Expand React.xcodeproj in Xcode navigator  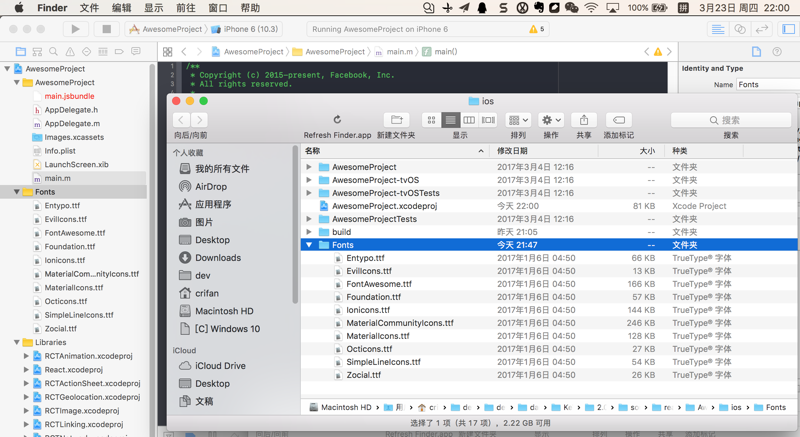pos(26,370)
